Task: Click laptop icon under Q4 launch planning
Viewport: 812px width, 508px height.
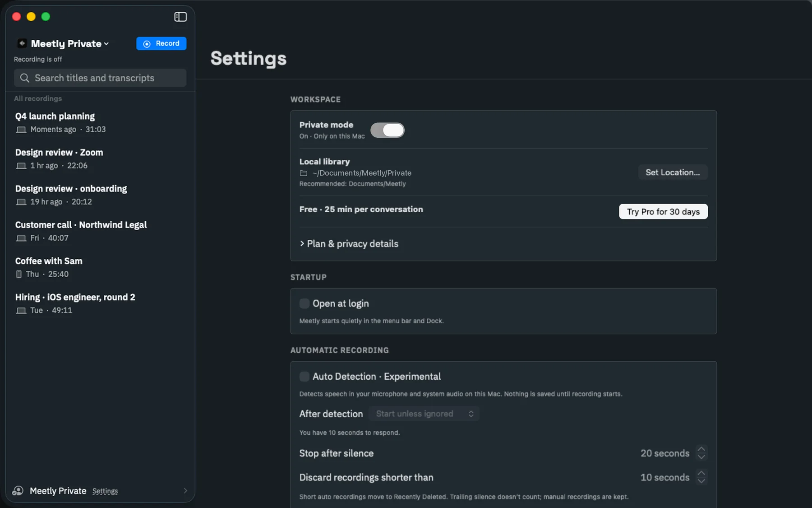Action: tap(21, 130)
